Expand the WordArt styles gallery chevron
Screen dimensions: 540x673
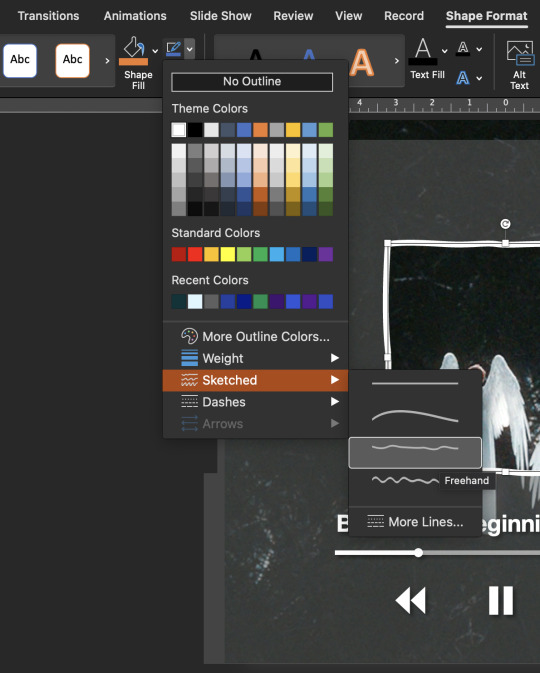(397, 61)
